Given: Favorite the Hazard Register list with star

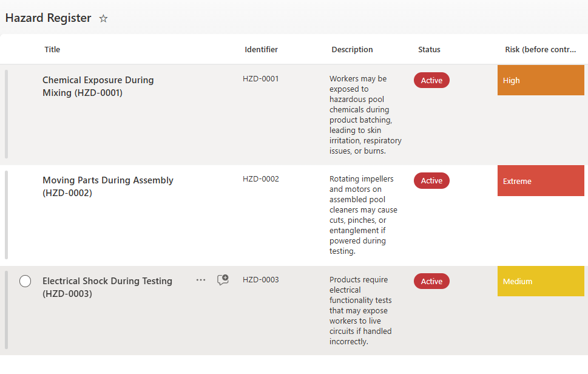Looking at the screenshot, I should tap(103, 19).
